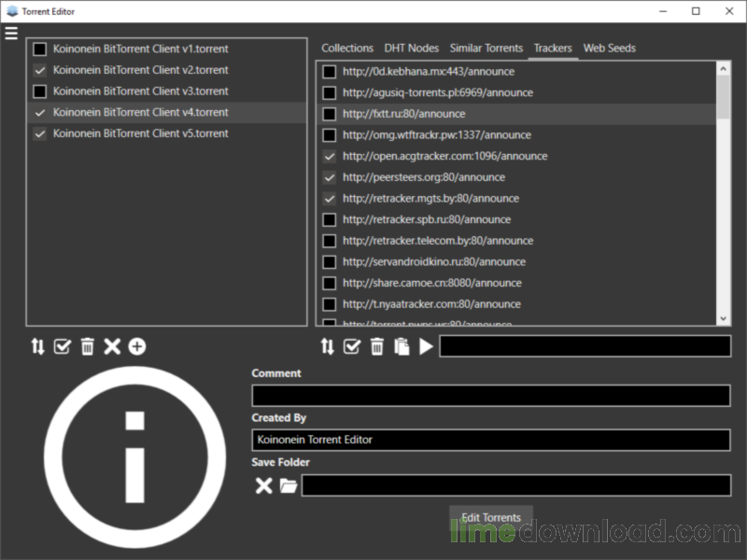Open the Save Folder browse icon
Screen dimensions: 747x560
tap(290, 486)
